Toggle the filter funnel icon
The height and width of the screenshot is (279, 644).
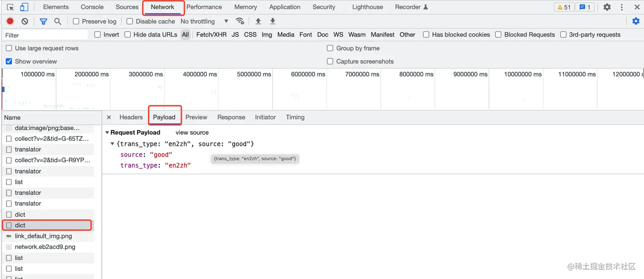(x=43, y=21)
